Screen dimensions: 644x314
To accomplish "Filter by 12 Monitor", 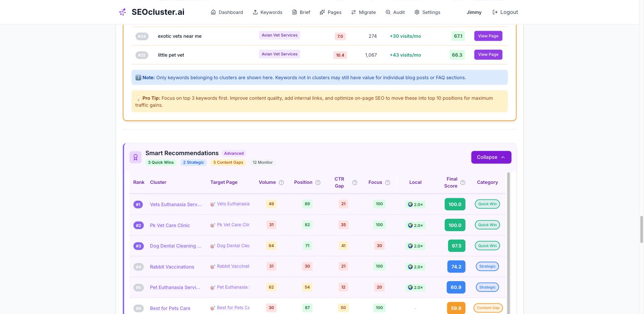I will (262, 163).
